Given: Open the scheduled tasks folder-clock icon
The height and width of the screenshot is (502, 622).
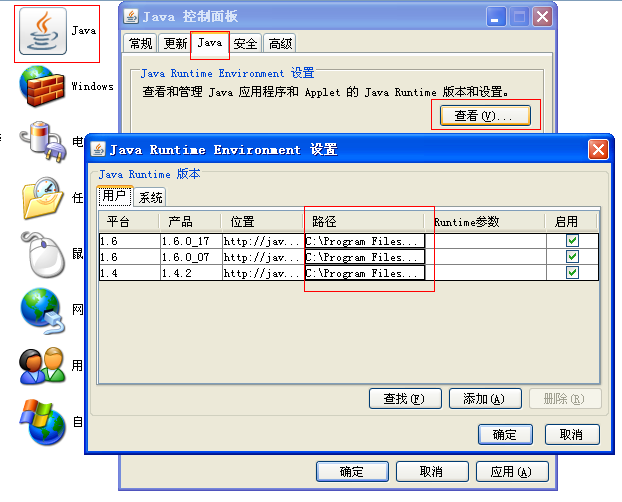Looking at the screenshot, I should [43, 198].
